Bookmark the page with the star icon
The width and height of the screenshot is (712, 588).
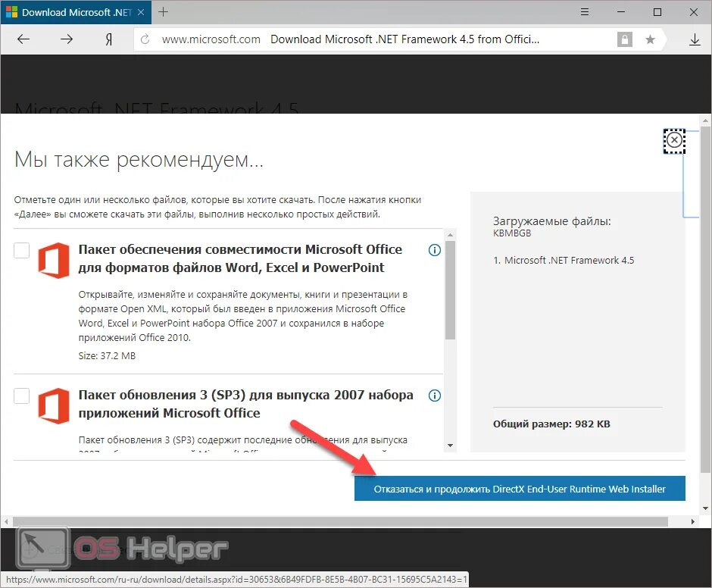click(x=650, y=39)
